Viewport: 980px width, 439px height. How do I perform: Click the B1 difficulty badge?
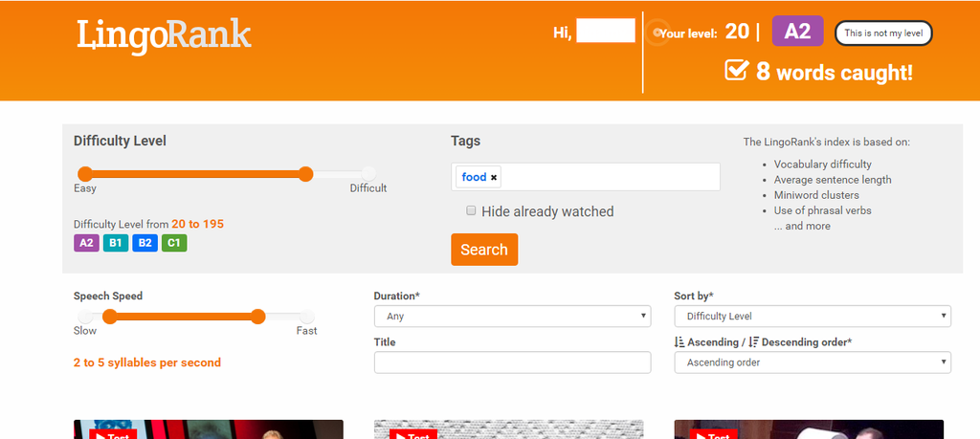tap(116, 243)
